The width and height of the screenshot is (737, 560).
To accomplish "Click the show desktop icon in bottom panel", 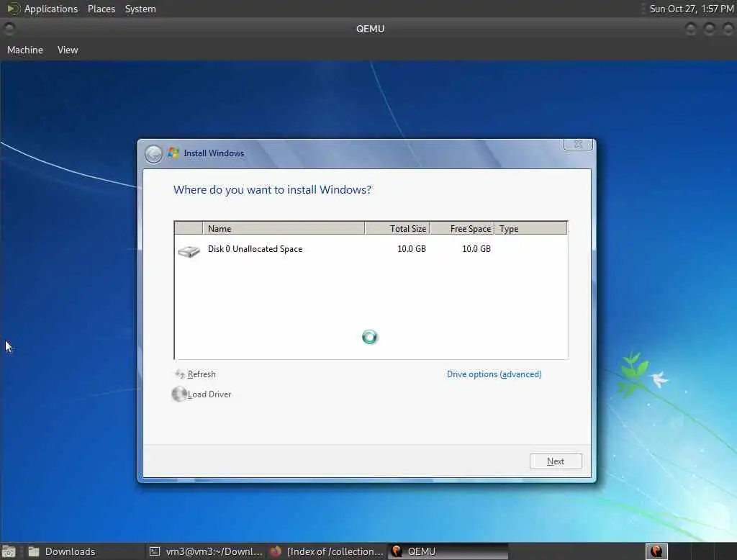I will (9, 551).
